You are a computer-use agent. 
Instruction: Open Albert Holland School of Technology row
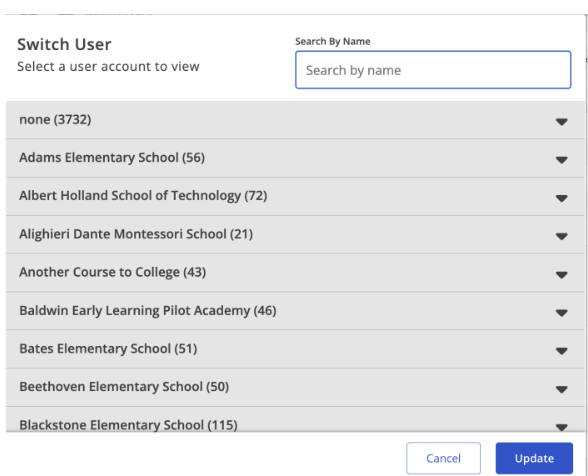click(295, 196)
